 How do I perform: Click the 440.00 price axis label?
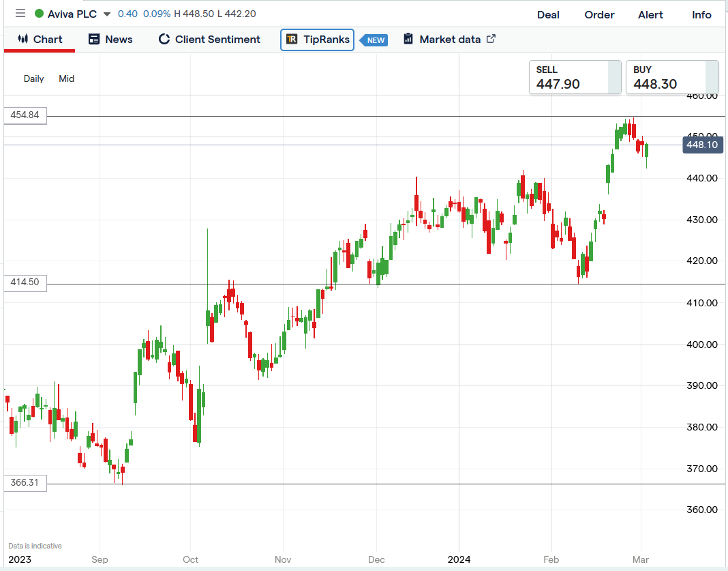[702, 178]
